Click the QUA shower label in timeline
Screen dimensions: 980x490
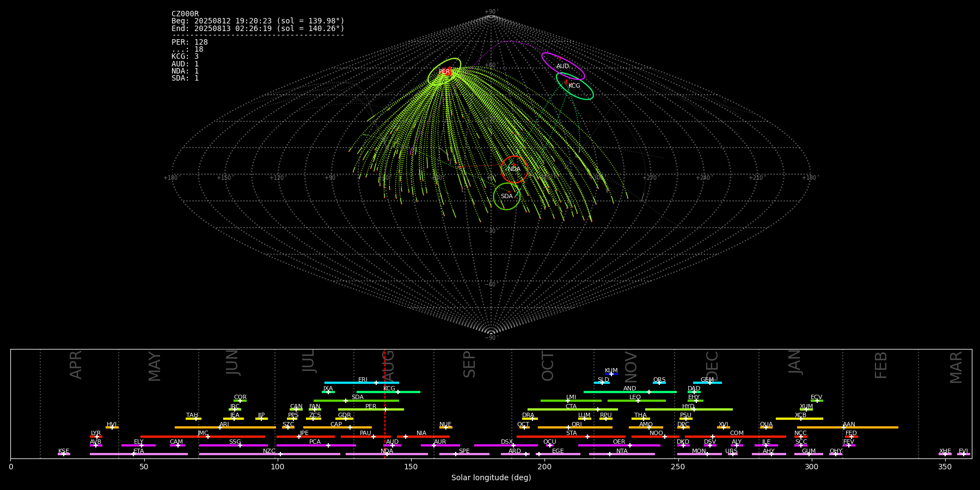click(x=766, y=425)
